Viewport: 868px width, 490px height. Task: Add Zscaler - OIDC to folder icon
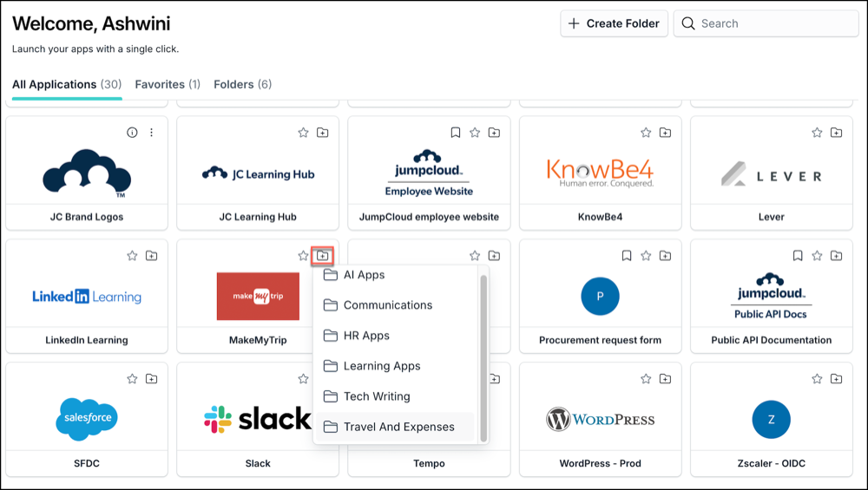click(x=837, y=379)
